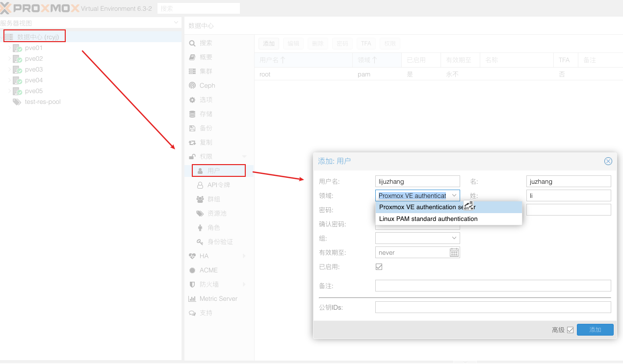Click the 名 field containing juzhang

[569, 181]
